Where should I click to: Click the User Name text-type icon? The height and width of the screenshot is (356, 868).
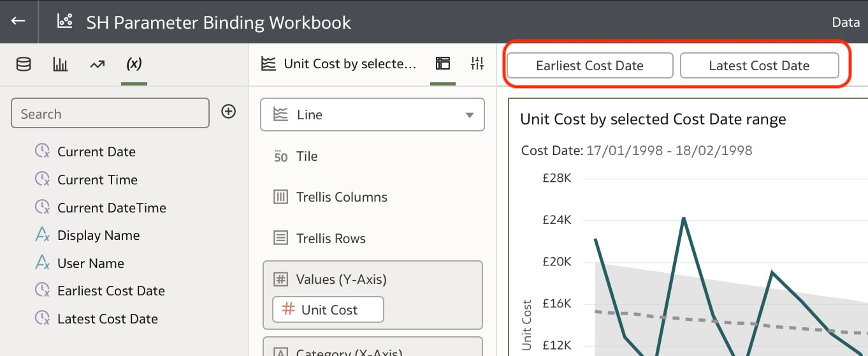42,263
